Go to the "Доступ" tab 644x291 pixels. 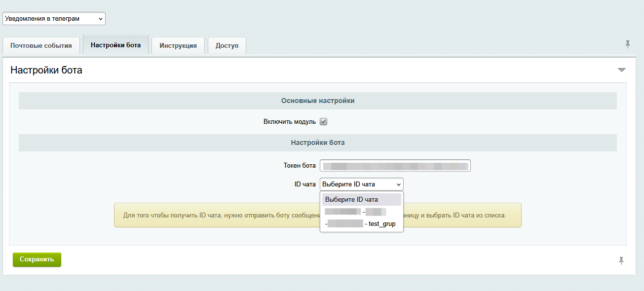point(227,45)
